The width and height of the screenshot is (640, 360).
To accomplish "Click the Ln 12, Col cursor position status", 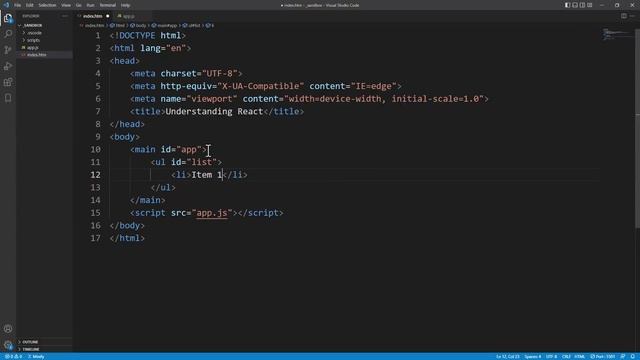I will point(508,357).
